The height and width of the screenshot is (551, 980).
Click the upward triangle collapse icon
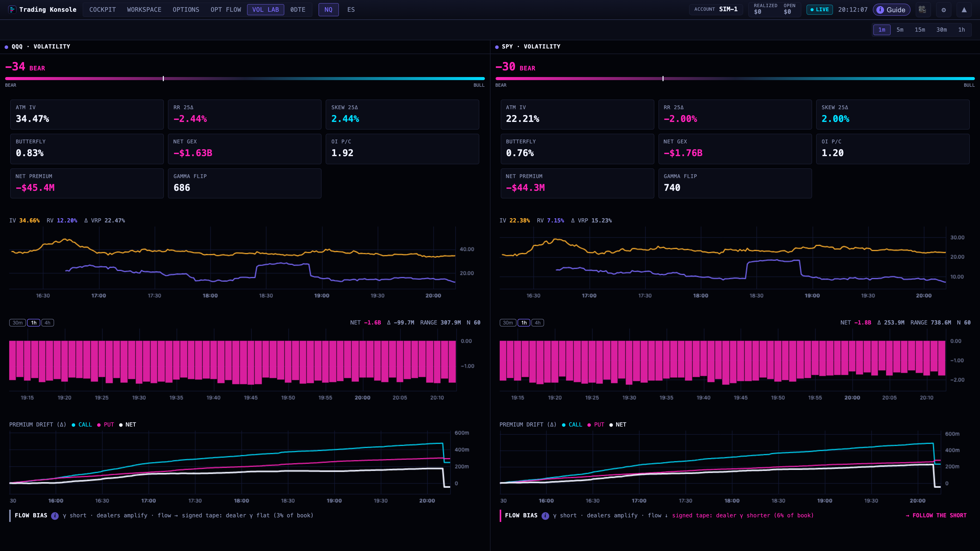click(x=964, y=10)
